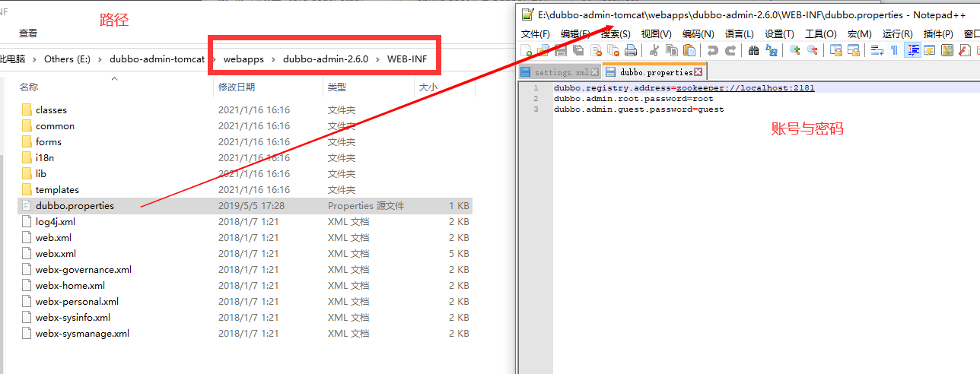Click the Paste clipboard icon
This screenshot has height=374, width=980.
tap(689, 51)
